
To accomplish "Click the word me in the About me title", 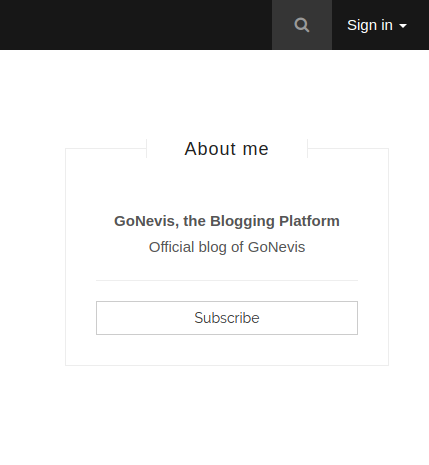I will click(x=256, y=149).
